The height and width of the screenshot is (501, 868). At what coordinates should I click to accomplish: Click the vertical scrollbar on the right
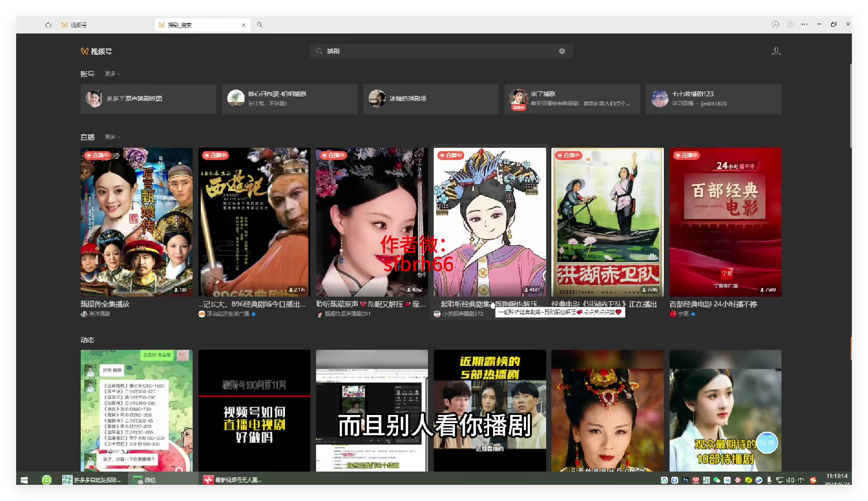coord(850,107)
